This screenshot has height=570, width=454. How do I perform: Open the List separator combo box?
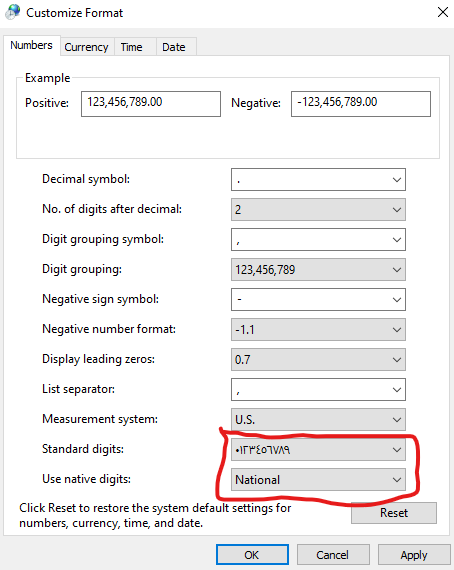[x=318, y=390]
